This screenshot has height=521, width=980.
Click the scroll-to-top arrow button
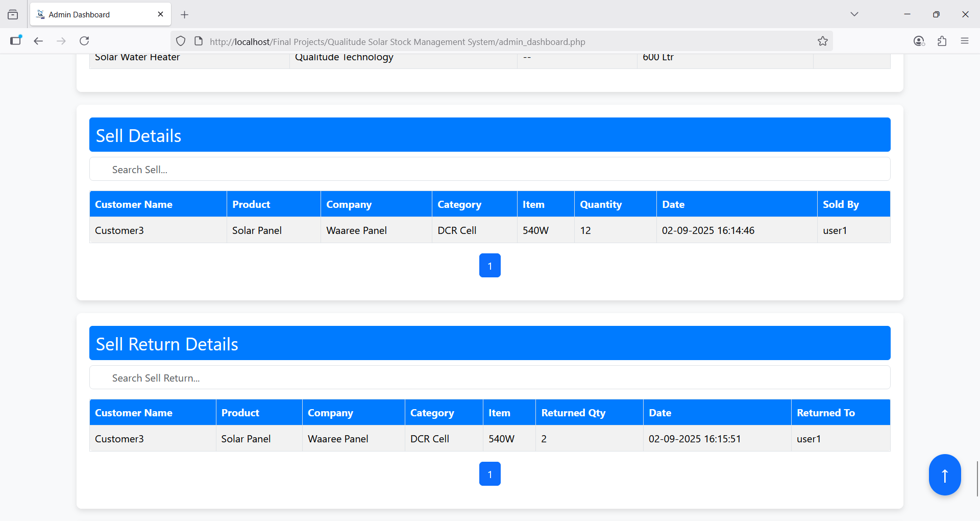tap(944, 475)
